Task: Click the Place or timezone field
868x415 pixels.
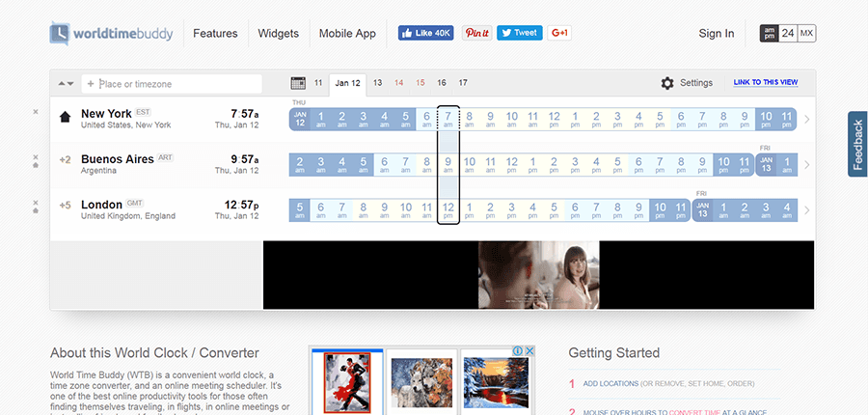Action: [x=174, y=84]
